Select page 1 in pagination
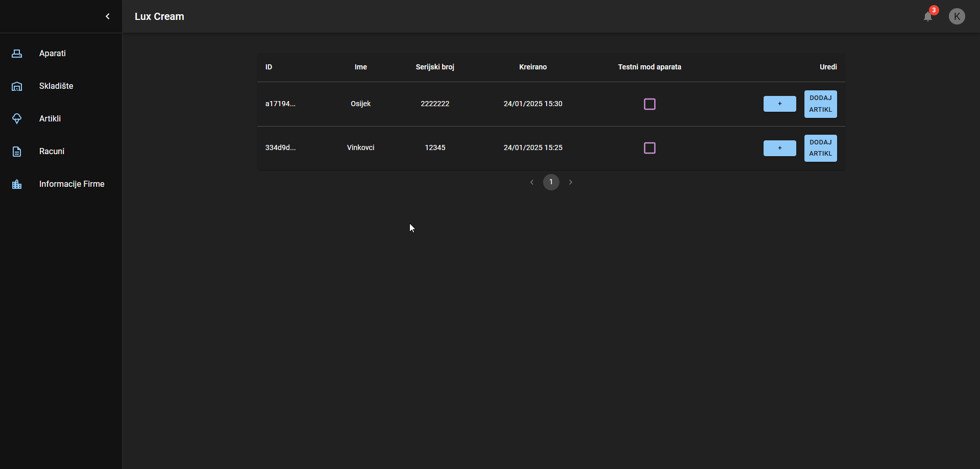The width and height of the screenshot is (980, 469). point(551,182)
